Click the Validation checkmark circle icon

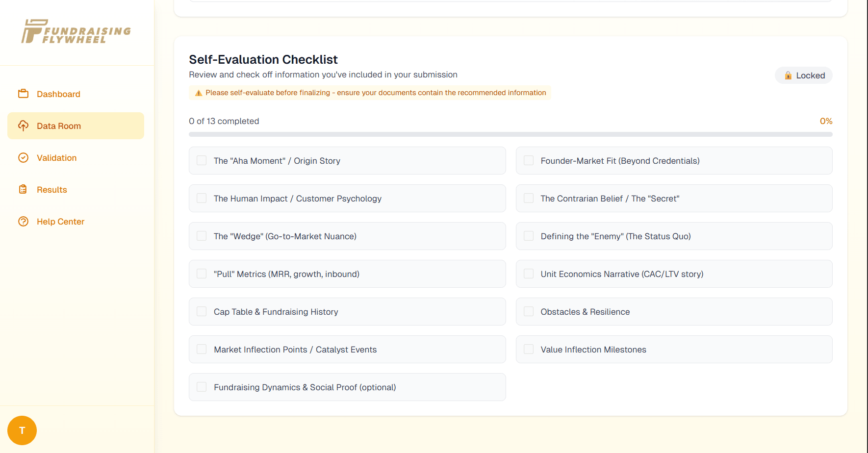[x=23, y=157]
